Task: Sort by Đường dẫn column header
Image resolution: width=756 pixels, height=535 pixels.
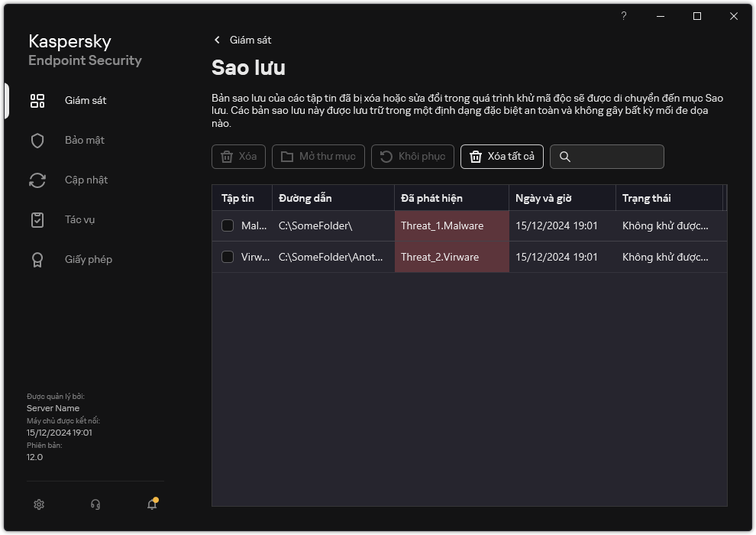Action: pyautogui.click(x=333, y=198)
